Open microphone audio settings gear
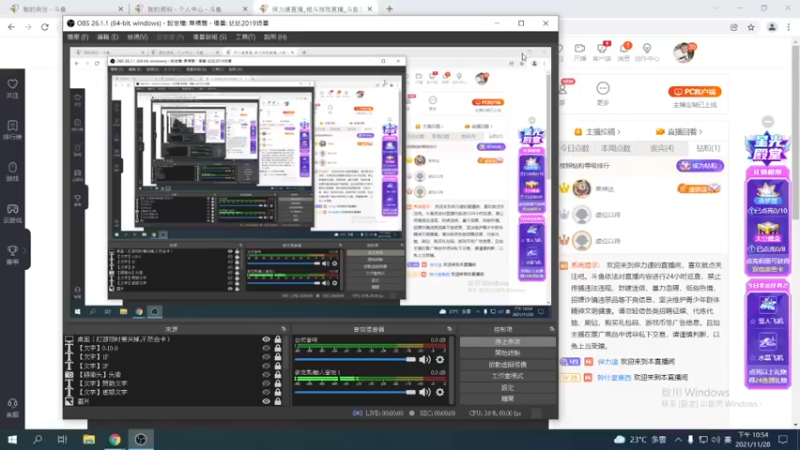Screen dimensions: 800x450 440,392
